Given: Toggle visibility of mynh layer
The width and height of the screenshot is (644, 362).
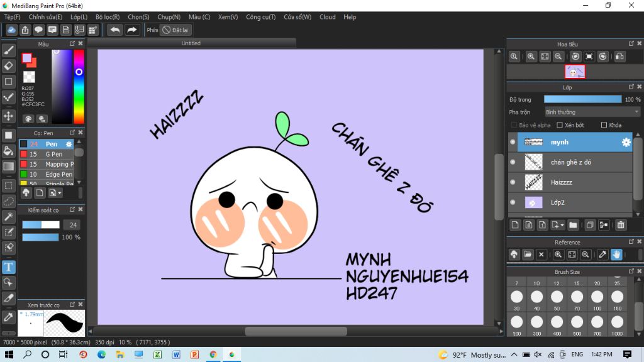Looking at the screenshot, I should (513, 142).
